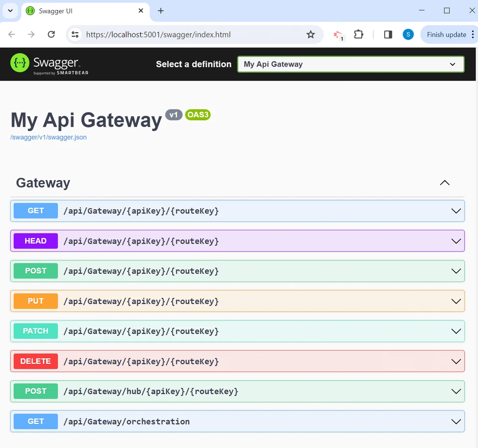Viewport: 478px width, 448px height.
Task: Open a new browser tab
Action: [x=161, y=11]
